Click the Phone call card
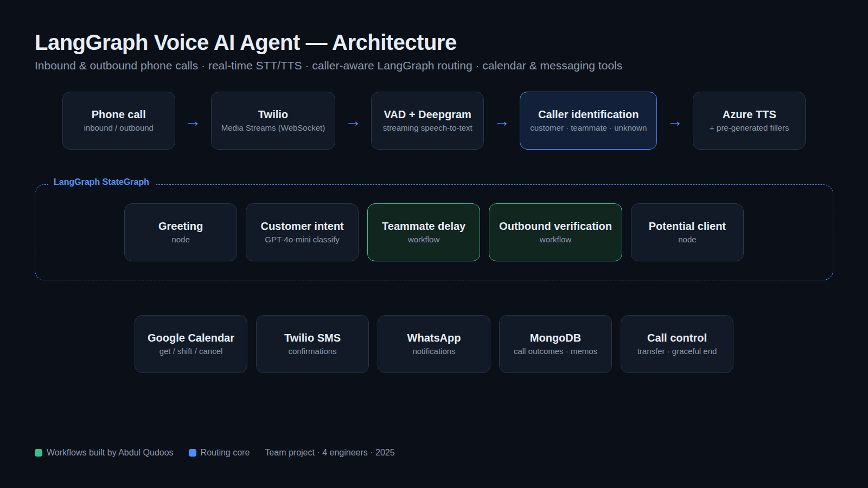The height and width of the screenshot is (488, 868). tap(118, 120)
